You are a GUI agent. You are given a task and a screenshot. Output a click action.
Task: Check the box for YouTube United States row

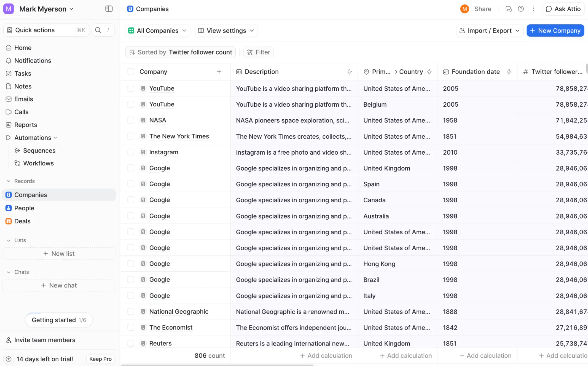(x=131, y=88)
